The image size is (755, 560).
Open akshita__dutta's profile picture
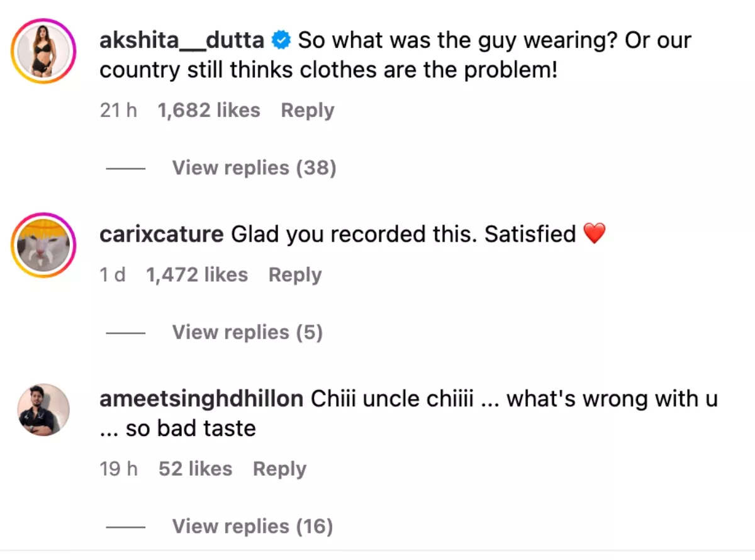[x=43, y=50]
